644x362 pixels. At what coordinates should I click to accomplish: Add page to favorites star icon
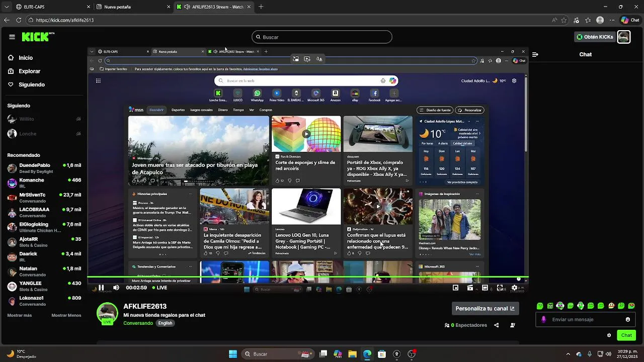click(x=564, y=20)
